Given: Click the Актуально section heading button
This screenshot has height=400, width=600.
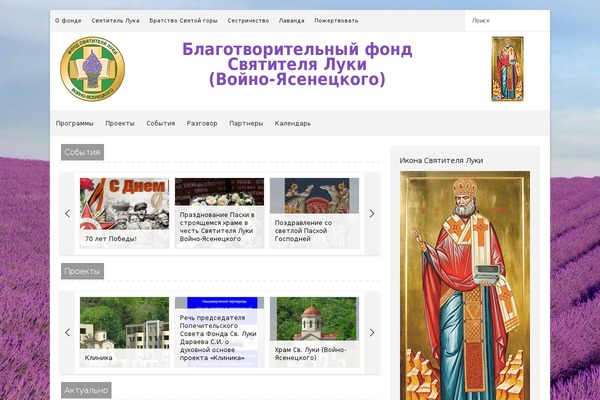Looking at the screenshot, I should click(86, 390).
